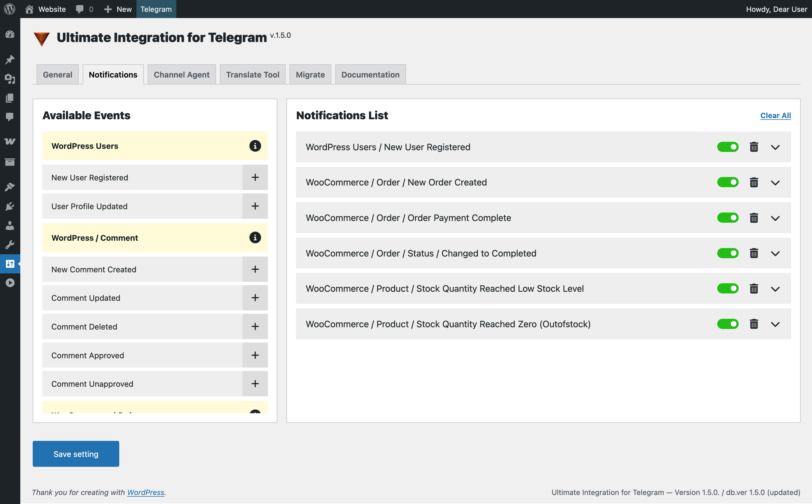
Task: Expand the Low Stock Level notification
Action: tap(775, 289)
